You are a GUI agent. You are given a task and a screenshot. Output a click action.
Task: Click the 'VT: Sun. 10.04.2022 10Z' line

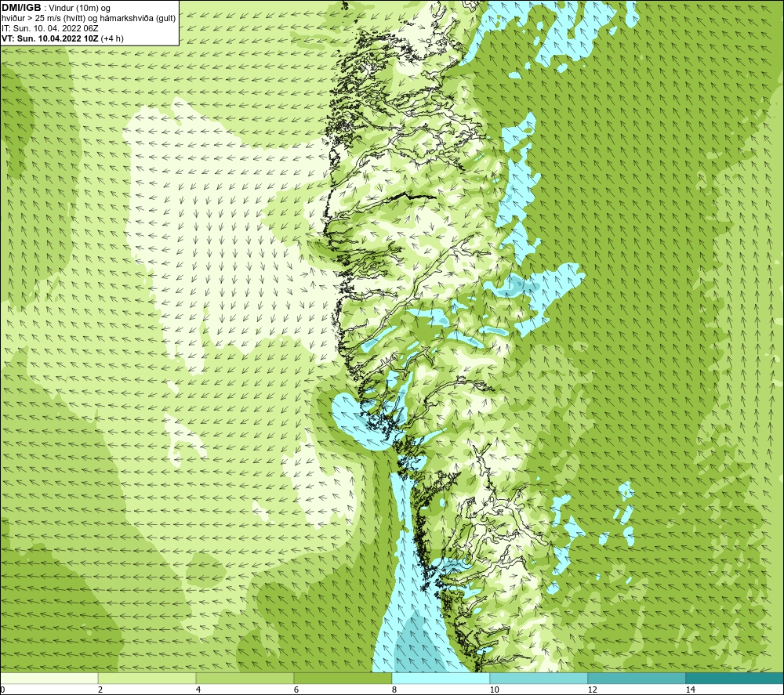[x=63, y=38]
